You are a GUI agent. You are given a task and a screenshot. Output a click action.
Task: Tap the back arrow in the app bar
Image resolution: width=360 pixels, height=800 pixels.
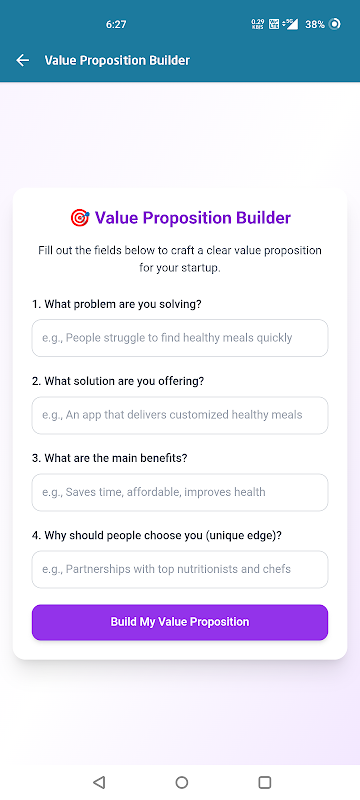(22, 60)
